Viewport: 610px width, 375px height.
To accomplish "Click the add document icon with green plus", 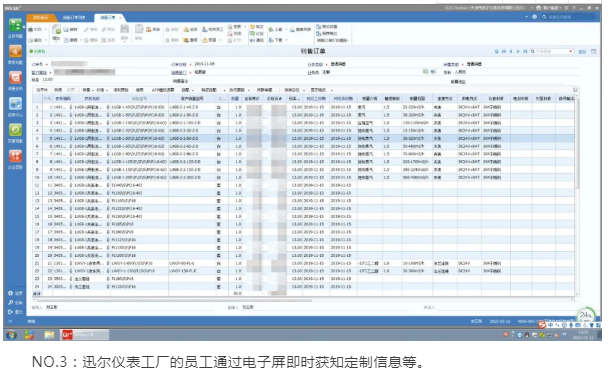I will point(56,29).
